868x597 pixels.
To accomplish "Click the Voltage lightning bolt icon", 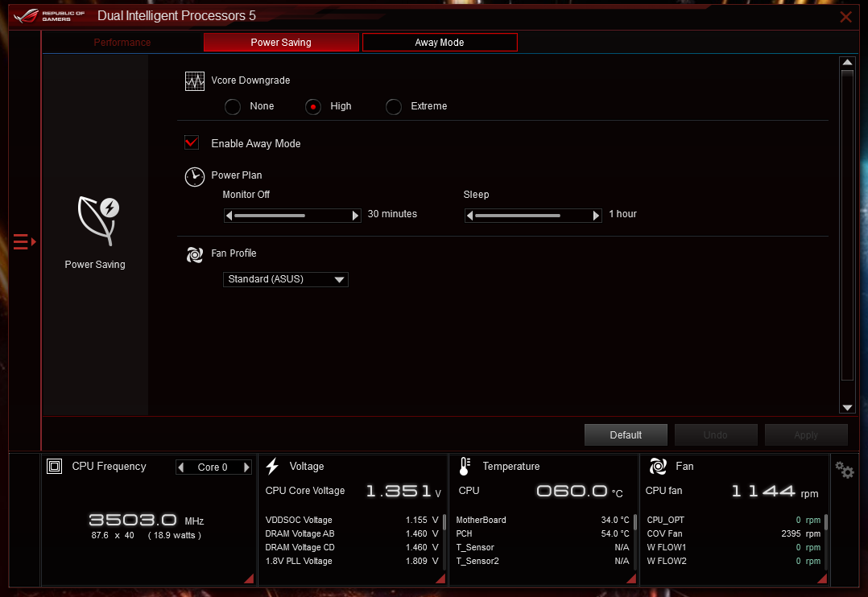I will [x=272, y=467].
